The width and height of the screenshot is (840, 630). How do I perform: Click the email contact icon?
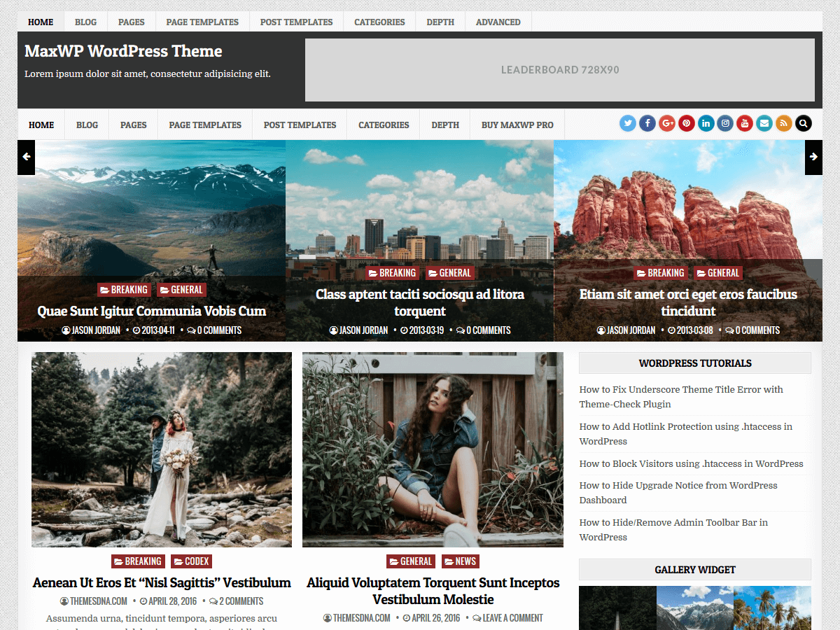(x=764, y=123)
